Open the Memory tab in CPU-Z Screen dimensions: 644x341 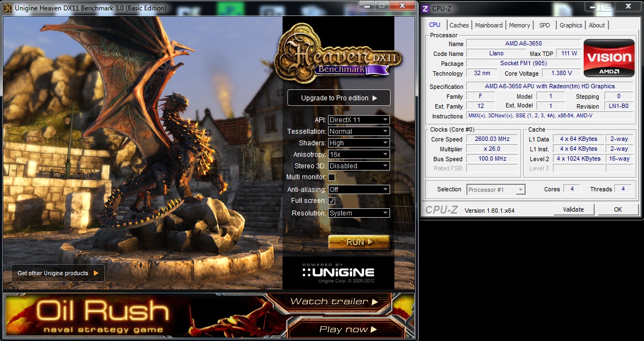tap(519, 25)
